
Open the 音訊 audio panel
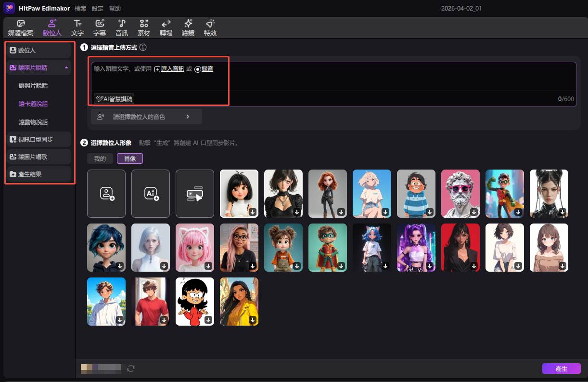121,27
